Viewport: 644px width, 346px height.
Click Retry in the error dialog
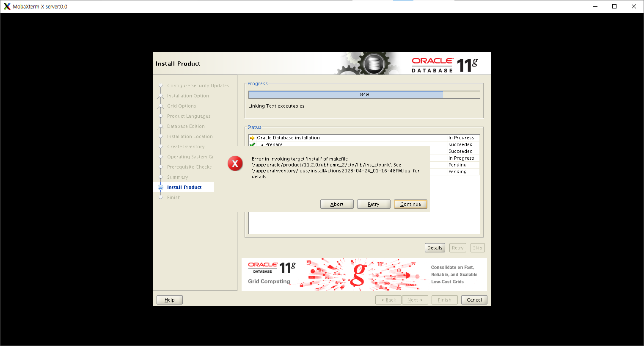tap(374, 204)
